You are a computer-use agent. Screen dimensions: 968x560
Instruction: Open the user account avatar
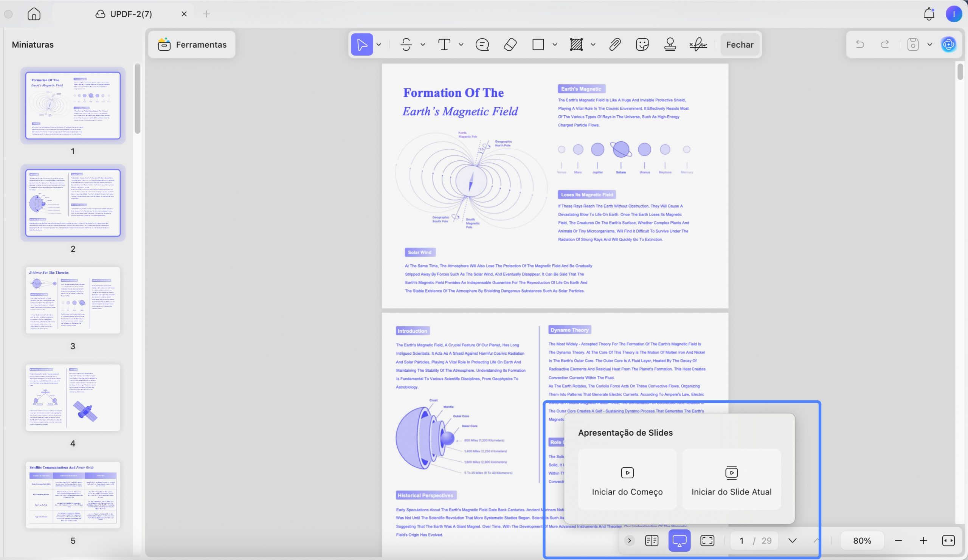pyautogui.click(x=953, y=14)
